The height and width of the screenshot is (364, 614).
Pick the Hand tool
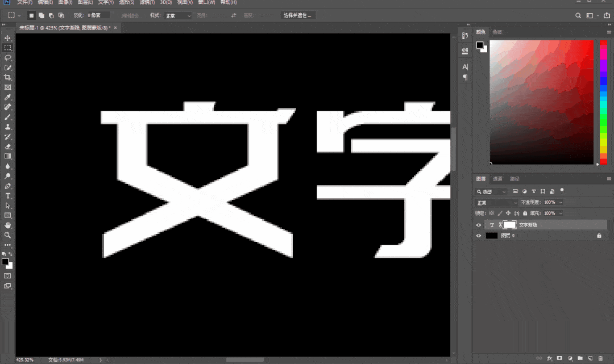[7, 225]
